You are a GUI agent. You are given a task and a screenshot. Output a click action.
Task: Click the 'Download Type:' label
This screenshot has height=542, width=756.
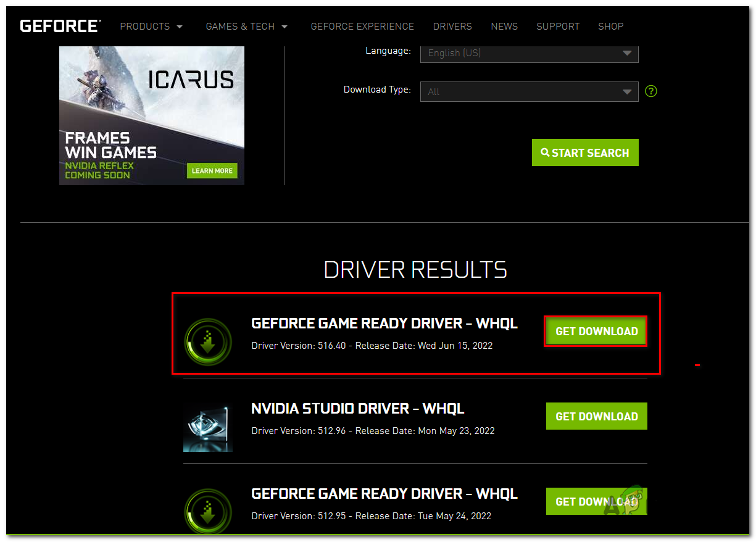(377, 90)
